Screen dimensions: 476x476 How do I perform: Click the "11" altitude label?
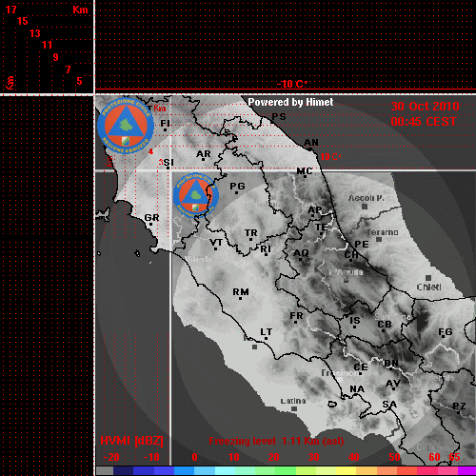click(47, 45)
